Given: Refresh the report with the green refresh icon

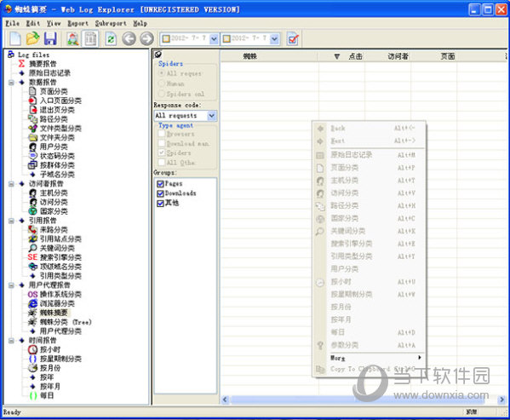Looking at the screenshot, I should coord(111,39).
